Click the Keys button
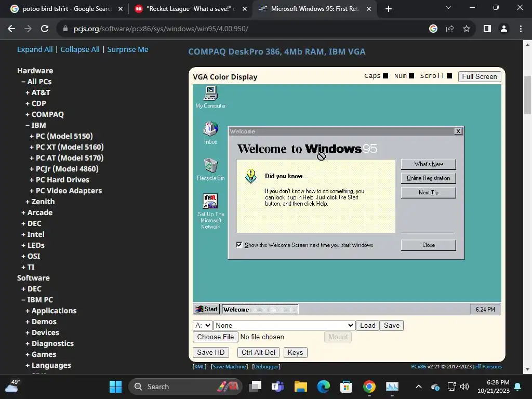532x399 pixels. click(x=295, y=353)
